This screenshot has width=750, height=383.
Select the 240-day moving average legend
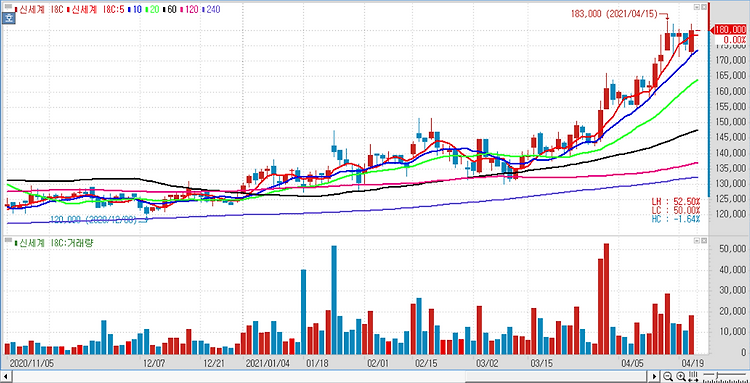[210, 9]
